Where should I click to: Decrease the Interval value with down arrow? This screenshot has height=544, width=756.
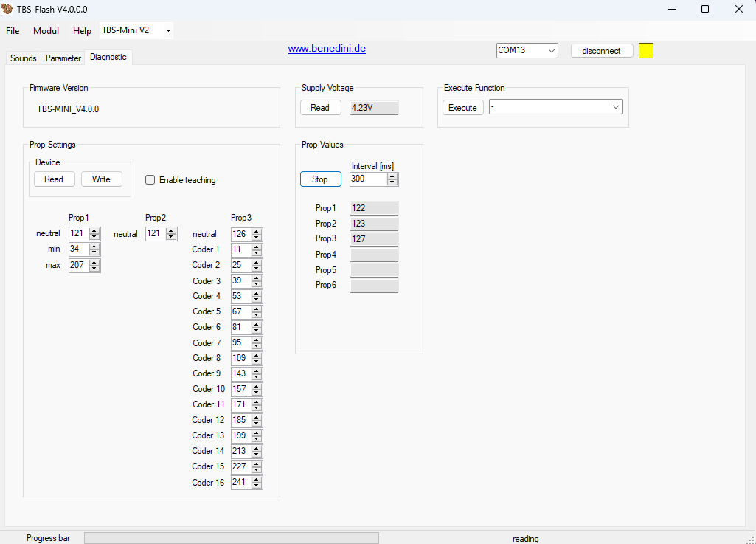click(392, 182)
